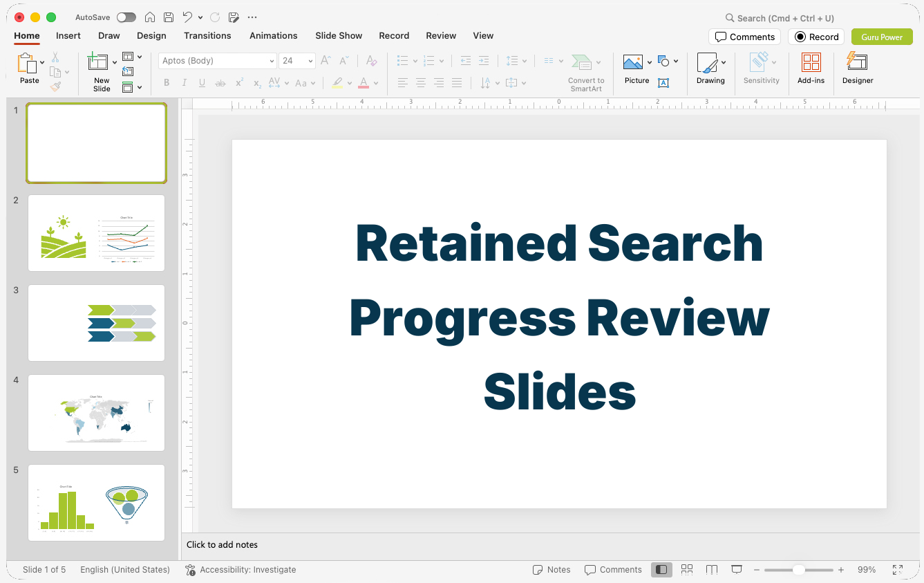Click the Comments button at top
This screenshot has width=924, height=583.
tap(744, 37)
